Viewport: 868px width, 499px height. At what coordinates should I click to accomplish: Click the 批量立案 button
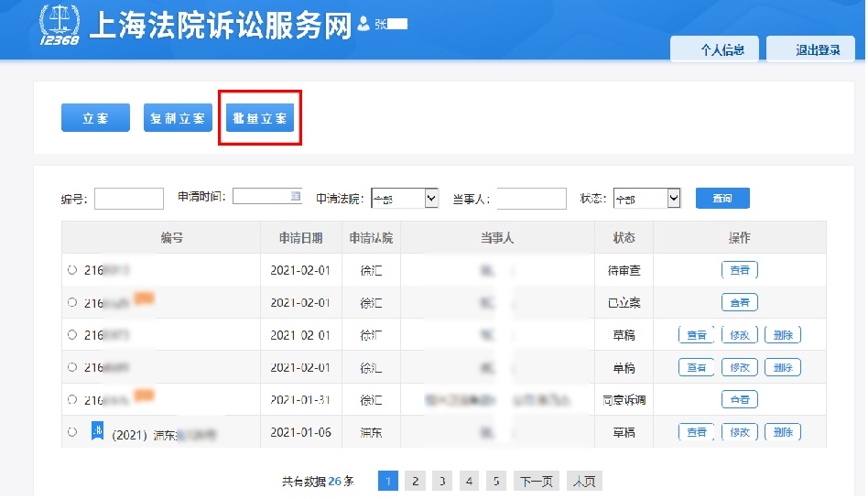(260, 119)
